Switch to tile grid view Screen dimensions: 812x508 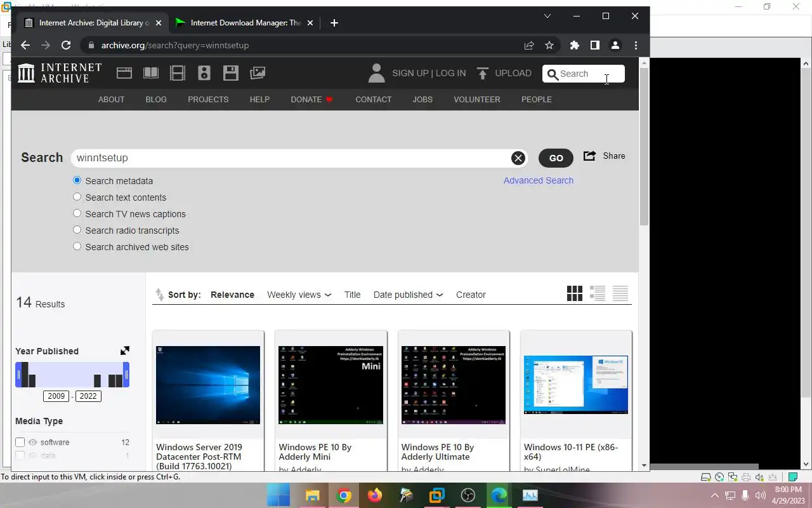point(575,293)
